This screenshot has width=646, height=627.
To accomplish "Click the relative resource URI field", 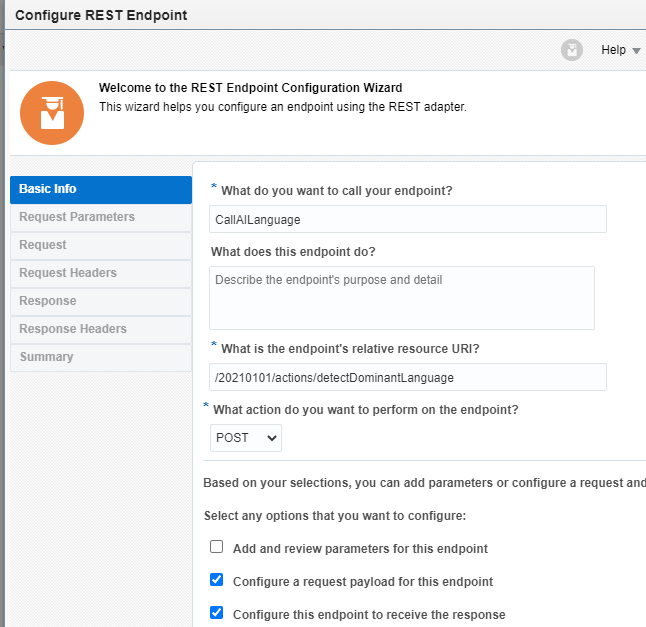I will pos(408,377).
